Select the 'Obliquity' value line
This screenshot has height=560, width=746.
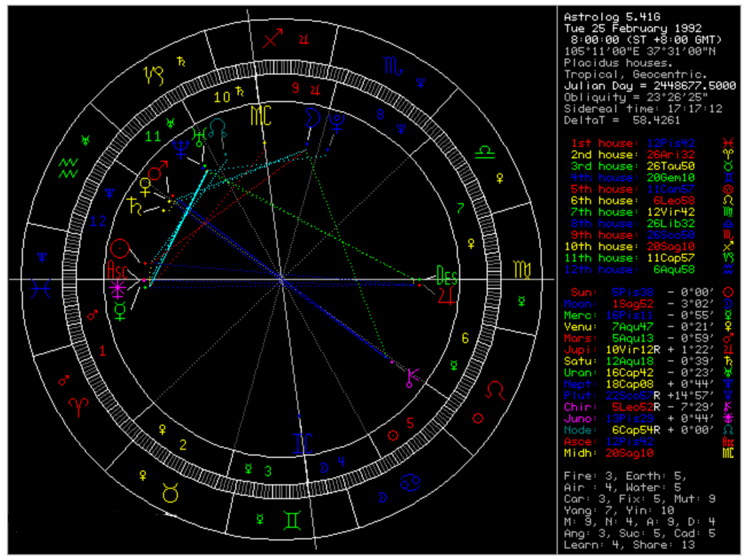(x=635, y=97)
